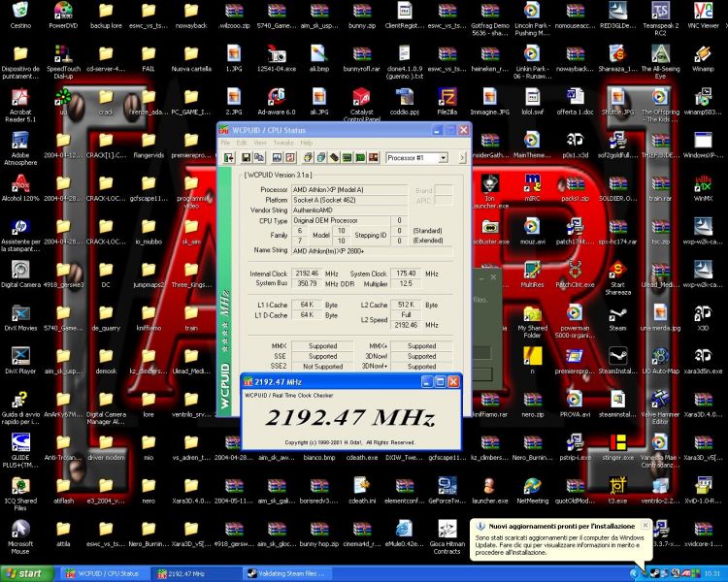Click the Windows start button
Image resolution: width=728 pixels, height=582 pixels.
click(x=27, y=573)
